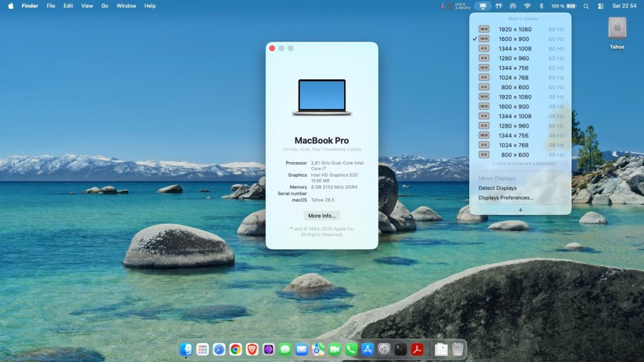Open Terminal from the dock
Viewport: 644px width, 362px height.
[x=401, y=349]
